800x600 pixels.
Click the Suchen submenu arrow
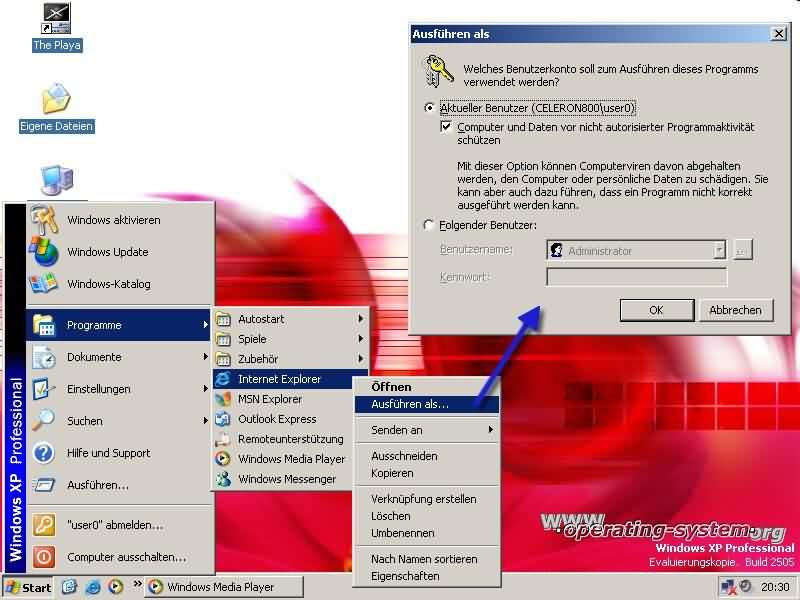click(x=205, y=421)
